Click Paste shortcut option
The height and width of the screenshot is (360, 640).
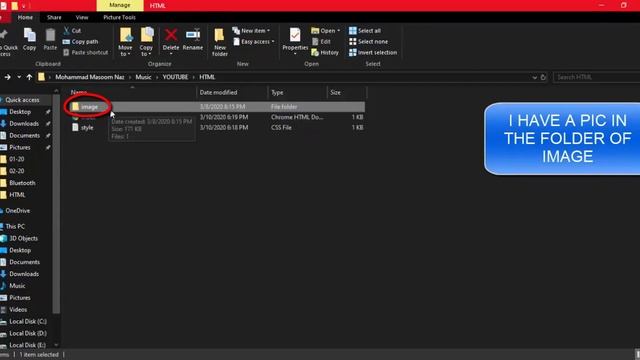point(86,52)
